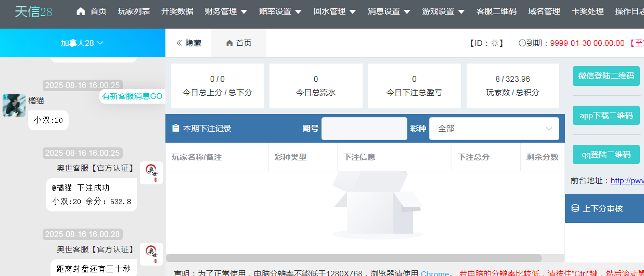Click the clipboard icon beside 本期下注记录

[175, 128]
